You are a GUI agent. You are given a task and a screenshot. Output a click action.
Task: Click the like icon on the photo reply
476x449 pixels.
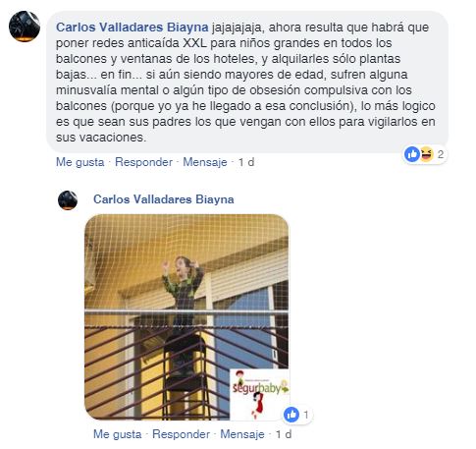tap(291, 415)
